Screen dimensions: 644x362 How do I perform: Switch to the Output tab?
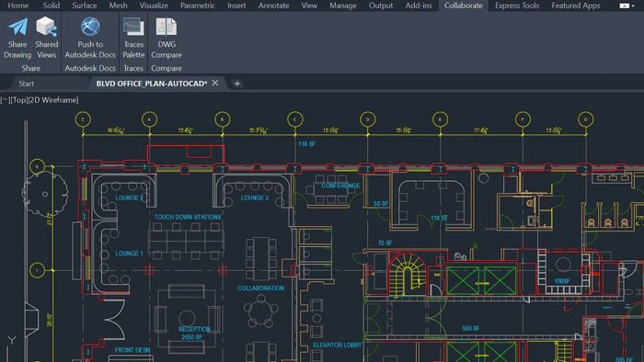(381, 6)
